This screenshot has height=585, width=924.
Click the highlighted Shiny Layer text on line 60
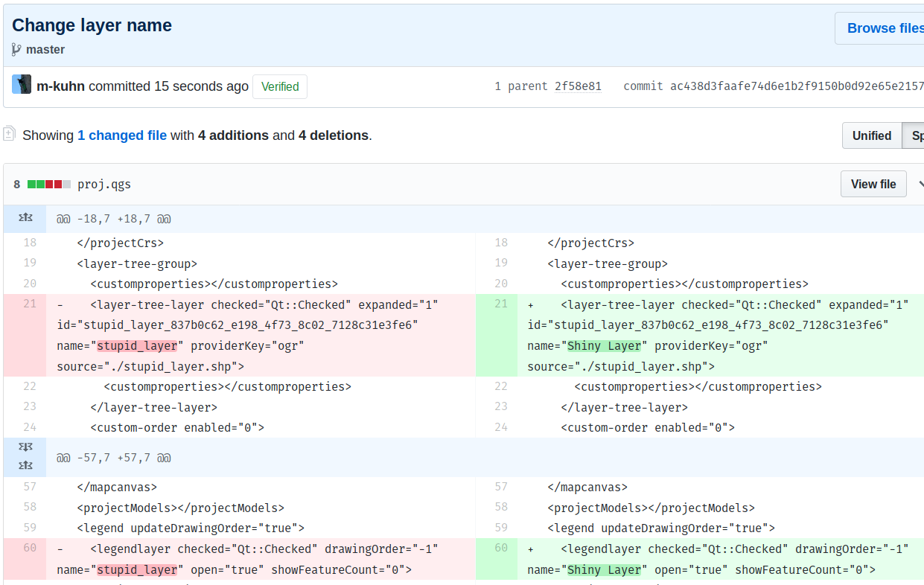click(x=604, y=569)
